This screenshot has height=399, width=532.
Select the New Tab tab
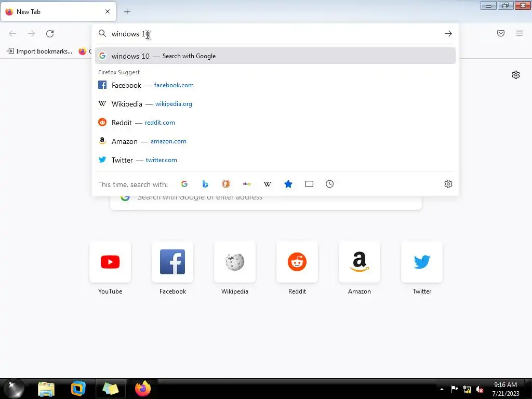click(58, 11)
